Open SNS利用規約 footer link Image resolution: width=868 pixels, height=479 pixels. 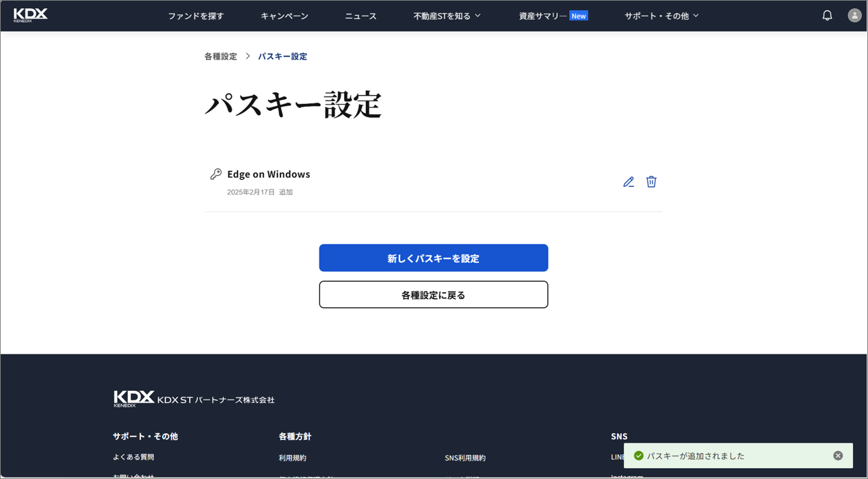pos(465,458)
